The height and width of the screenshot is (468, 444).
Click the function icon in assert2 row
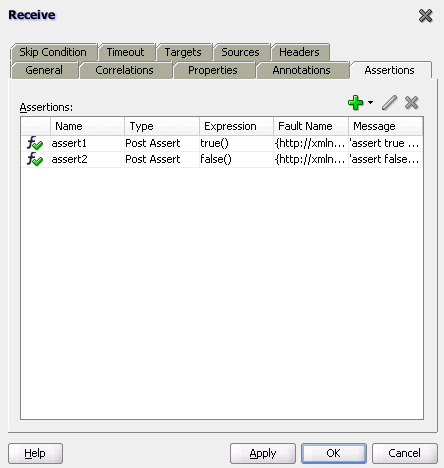coord(35,159)
